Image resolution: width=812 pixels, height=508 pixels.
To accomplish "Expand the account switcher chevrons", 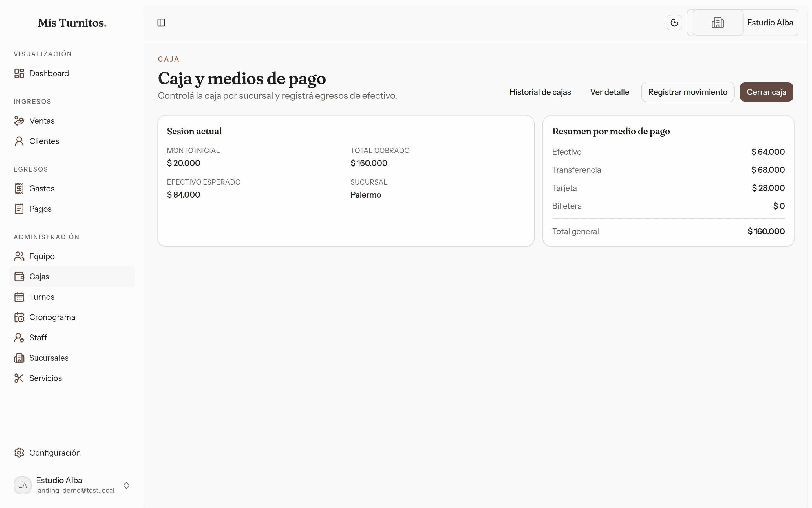I will tap(126, 485).
